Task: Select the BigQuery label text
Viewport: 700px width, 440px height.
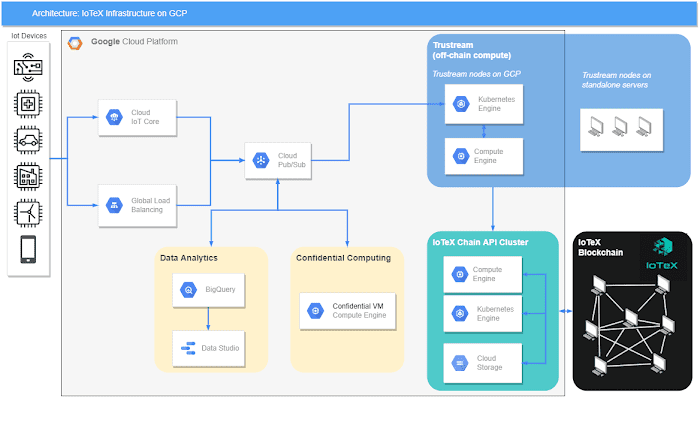Action: 220,290
